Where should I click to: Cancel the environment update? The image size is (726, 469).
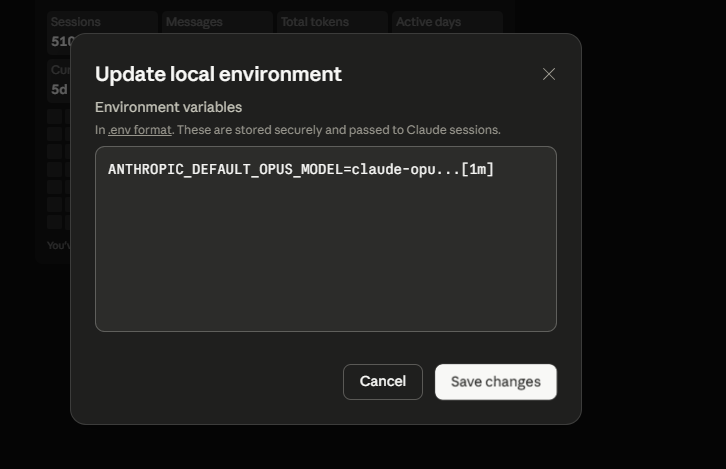382,381
